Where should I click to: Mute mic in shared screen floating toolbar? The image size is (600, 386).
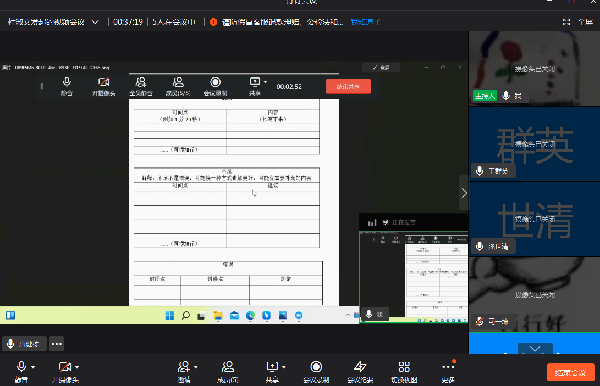pos(67,86)
